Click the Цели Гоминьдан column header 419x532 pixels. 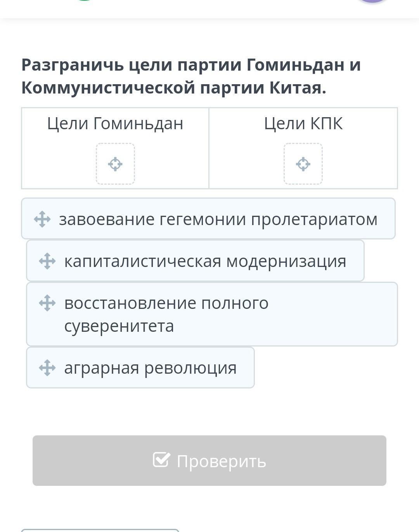pyautogui.click(x=115, y=123)
